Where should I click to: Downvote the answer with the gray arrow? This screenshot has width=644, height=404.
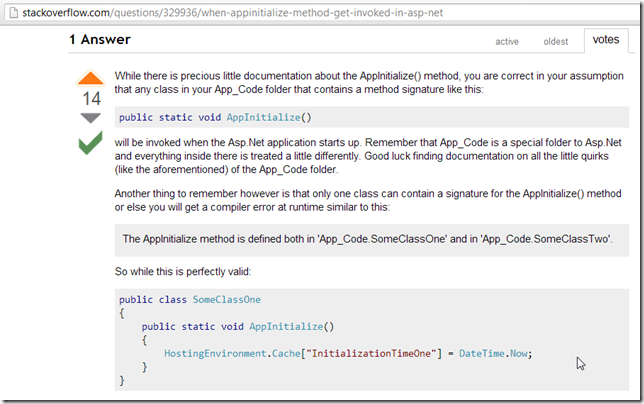pyautogui.click(x=90, y=118)
